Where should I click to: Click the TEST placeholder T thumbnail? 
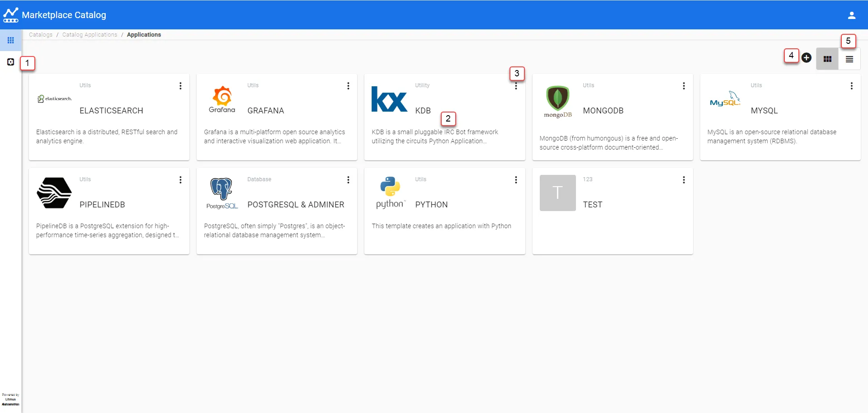[557, 193]
